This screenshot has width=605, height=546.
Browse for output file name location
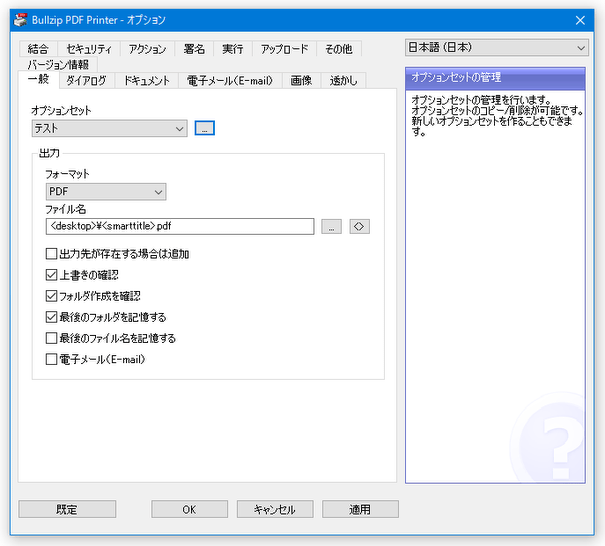[x=331, y=227]
